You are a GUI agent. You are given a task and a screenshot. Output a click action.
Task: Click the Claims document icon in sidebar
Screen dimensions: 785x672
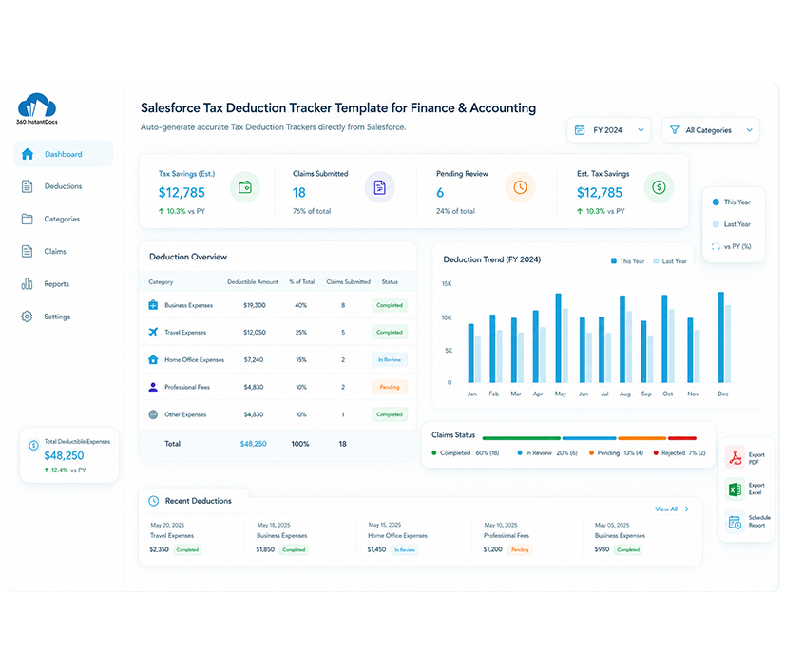click(x=27, y=251)
